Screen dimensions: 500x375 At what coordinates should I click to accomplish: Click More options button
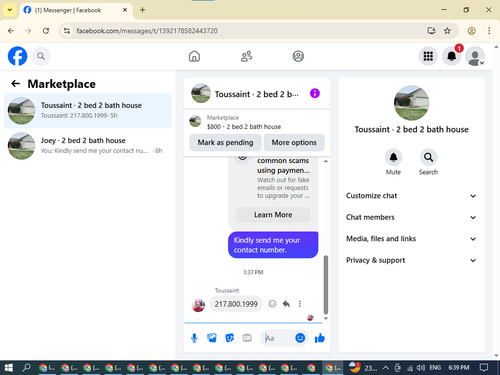tap(294, 143)
